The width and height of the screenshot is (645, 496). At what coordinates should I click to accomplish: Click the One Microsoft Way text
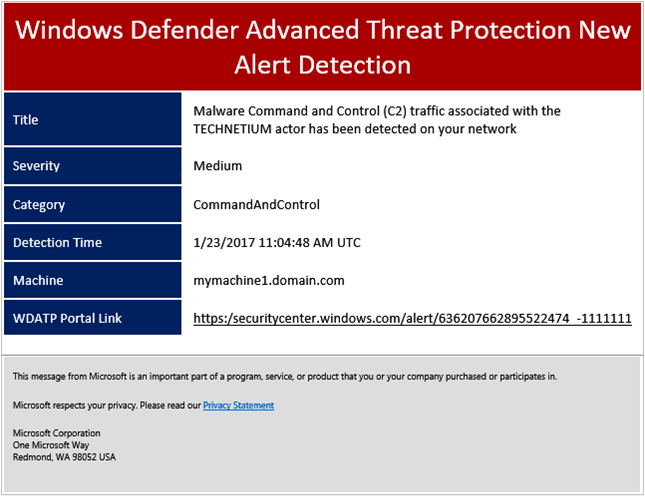click(x=50, y=445)
